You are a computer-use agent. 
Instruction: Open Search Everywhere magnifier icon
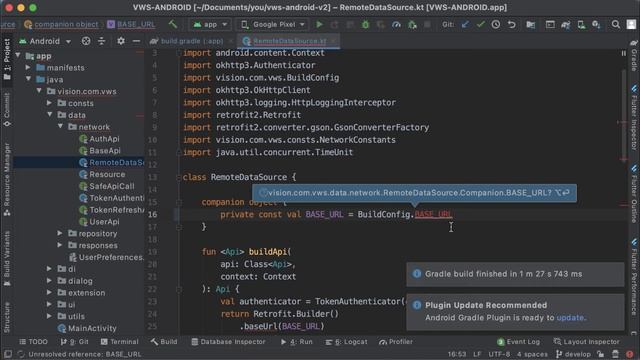coord(616,24)
